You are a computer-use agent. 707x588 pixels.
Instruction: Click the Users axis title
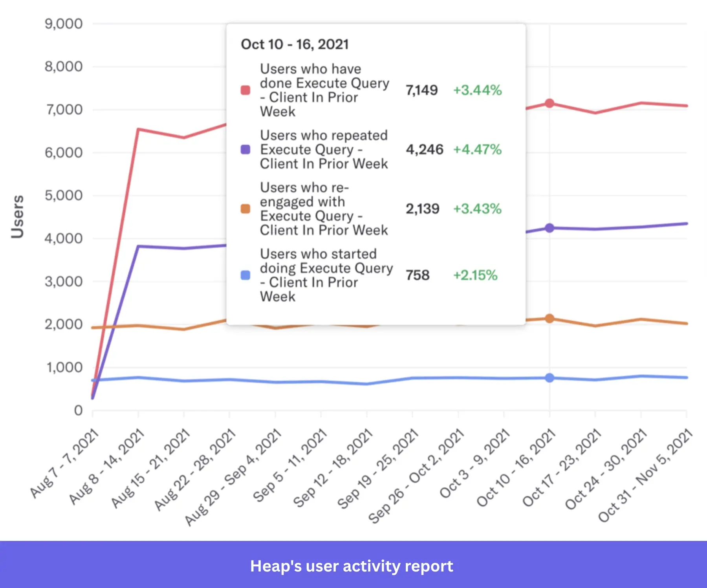click(18, 218)
